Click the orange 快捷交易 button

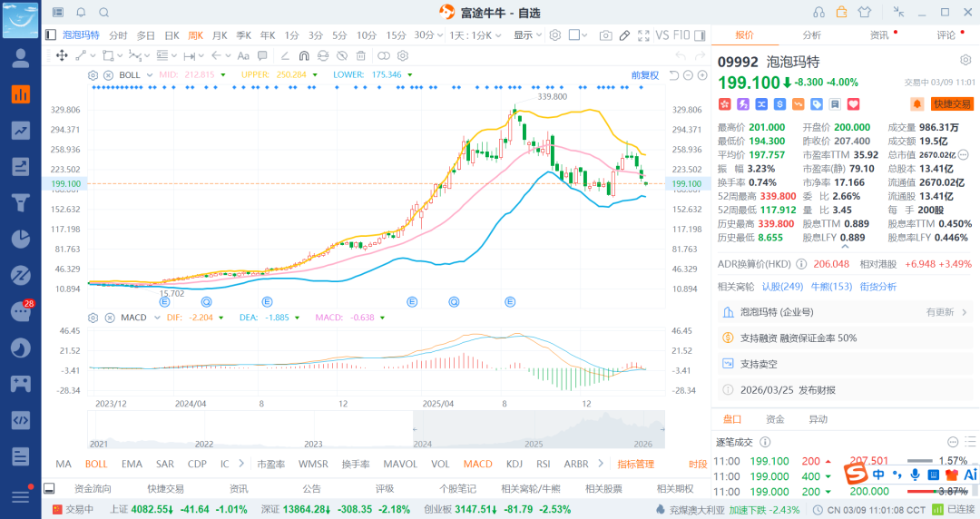[952, 104]
